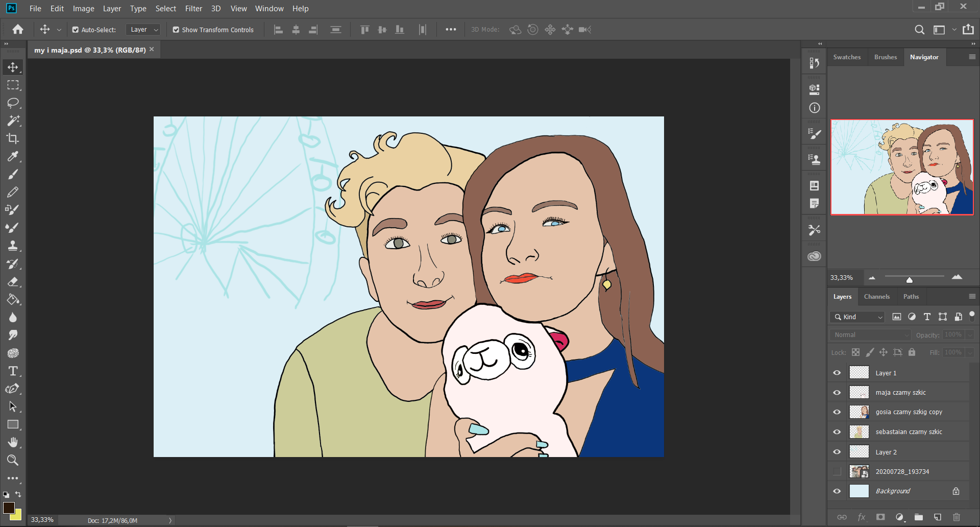
Task: Hide gosia czarny szkig copy layer eye
Action: tap(837, 412)
